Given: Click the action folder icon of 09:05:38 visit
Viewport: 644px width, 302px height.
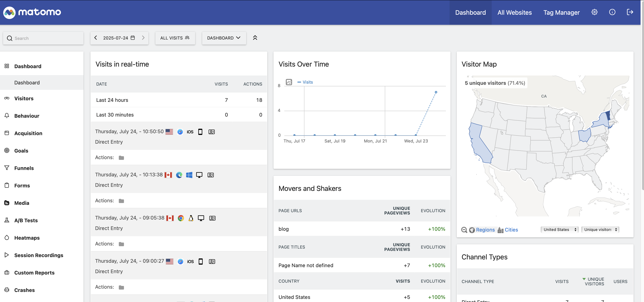Looking at the screenshot, I should click(121, 244).
